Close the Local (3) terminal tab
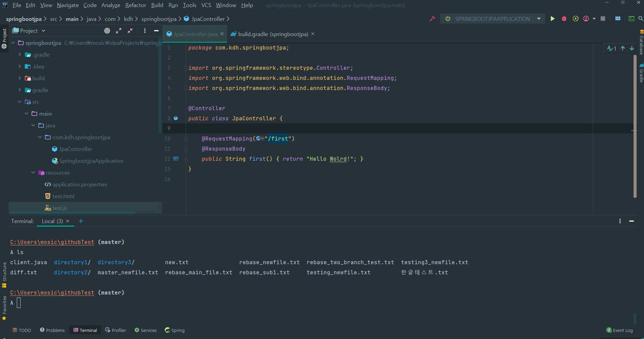Image resolution: width=644 pixels, height=339 pixels. 68,221
